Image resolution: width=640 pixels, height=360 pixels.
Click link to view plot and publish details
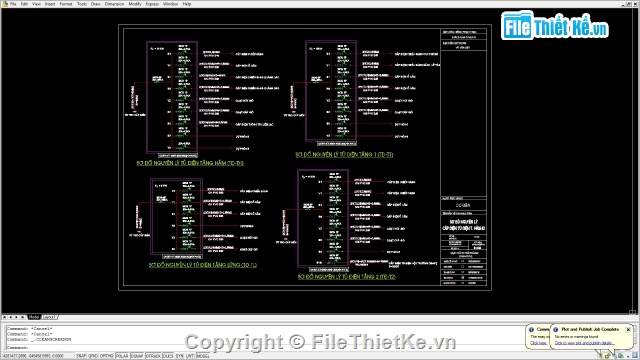pos(584,343)
